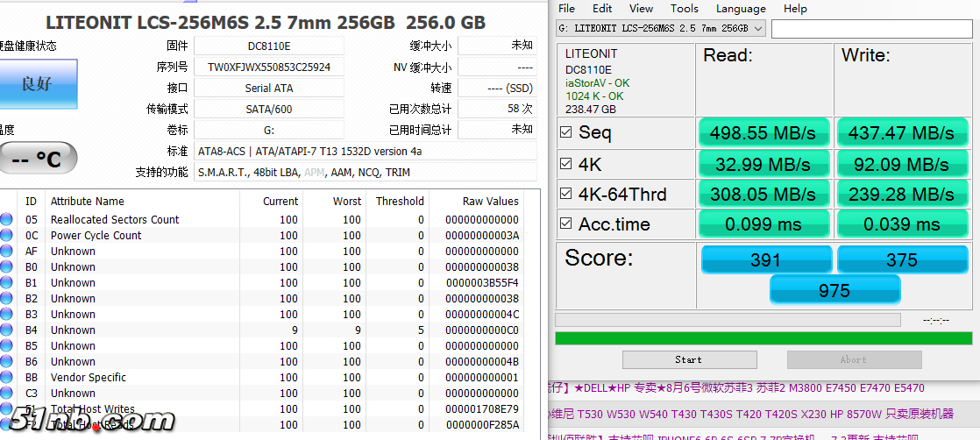Uncheck the Seq benchmark checkbox
This screenshot has width=980, height=440.
coord(566,132)
